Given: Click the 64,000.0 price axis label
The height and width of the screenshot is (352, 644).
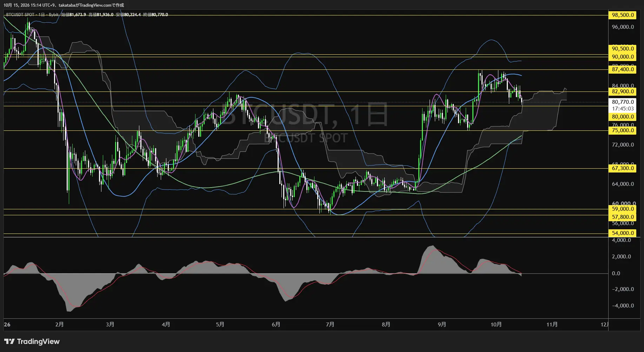Looking at the screenshot, I should pos(623,184).
